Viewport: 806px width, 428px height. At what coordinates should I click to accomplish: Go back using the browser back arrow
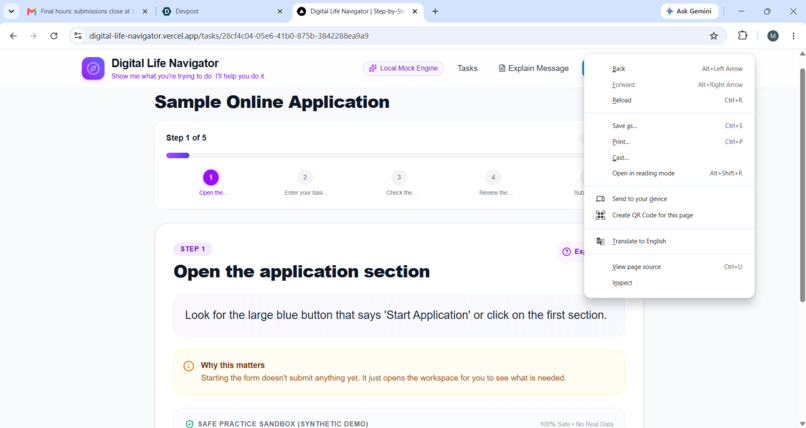[13, 35]
